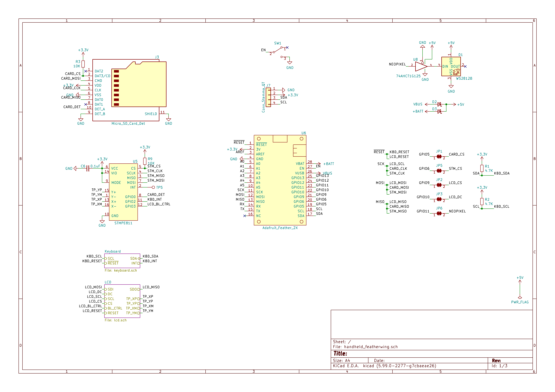The height and width of the screenshot is (392, 555).
Task: Click the 'Conn_Stemma_QT' vertical label
Action: [263, 97]
